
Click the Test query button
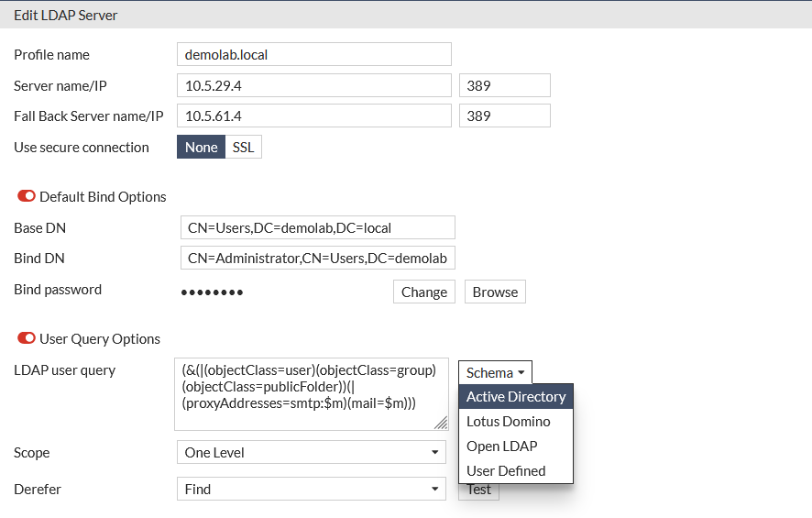[x=479, y=491]
